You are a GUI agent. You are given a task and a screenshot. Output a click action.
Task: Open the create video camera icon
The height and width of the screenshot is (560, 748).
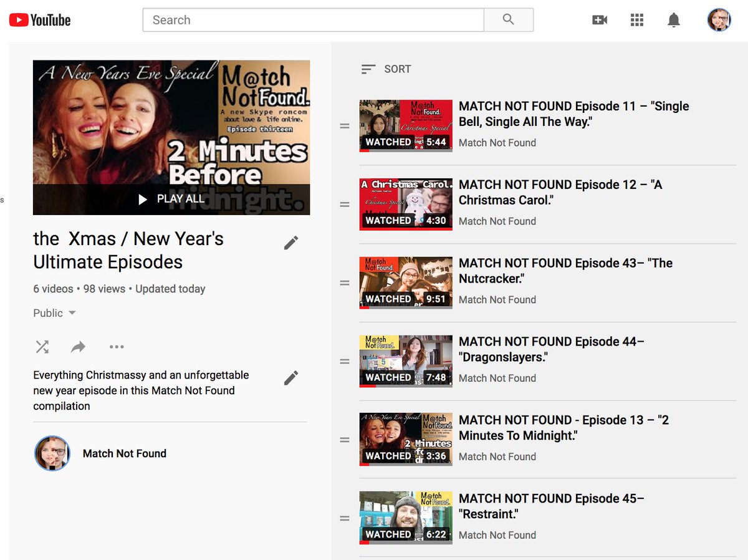tap(600, 20)
